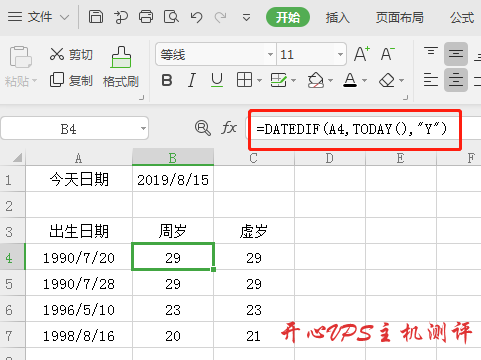The width and height of the screenshot is (481, 360).
Task: Click the Save icon in quick toolbar
Action: 96,17
